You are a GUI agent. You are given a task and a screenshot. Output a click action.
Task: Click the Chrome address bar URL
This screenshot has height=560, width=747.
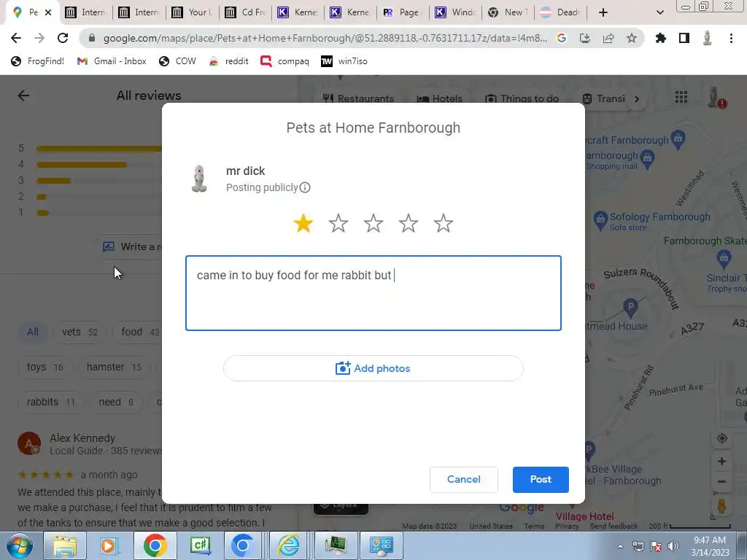(325, 38)
